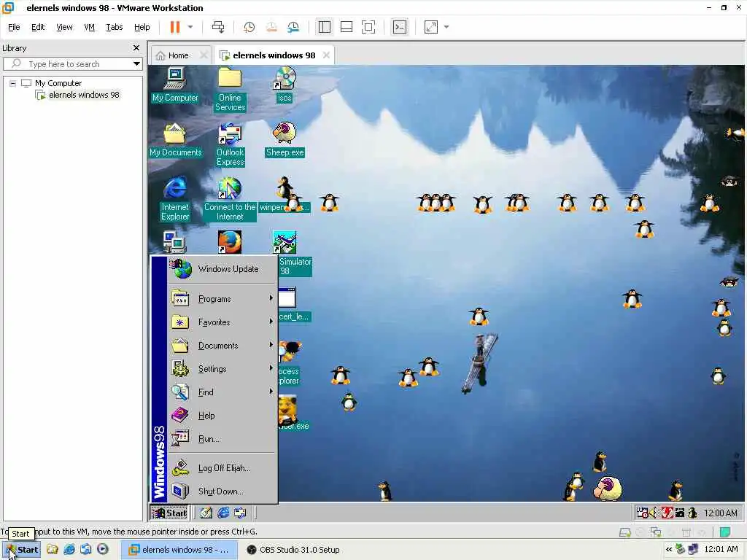Viewport: 747px width, 560px height.
Task: Select the My Documents desktop icon
Action: tap(175, 140)
